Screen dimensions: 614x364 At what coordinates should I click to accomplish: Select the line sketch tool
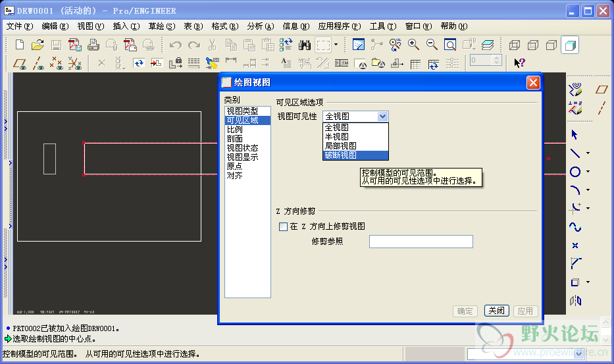pos(575,153)
